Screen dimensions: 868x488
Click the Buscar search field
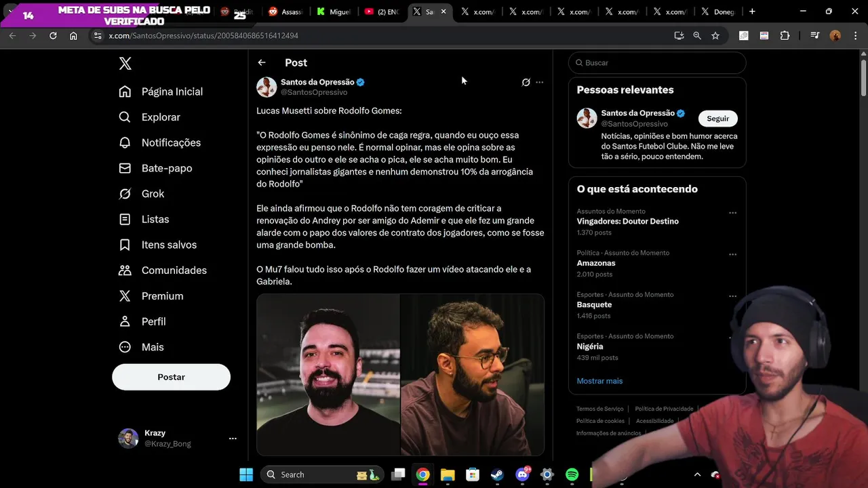pyautogui.click(x=657, y=62)
